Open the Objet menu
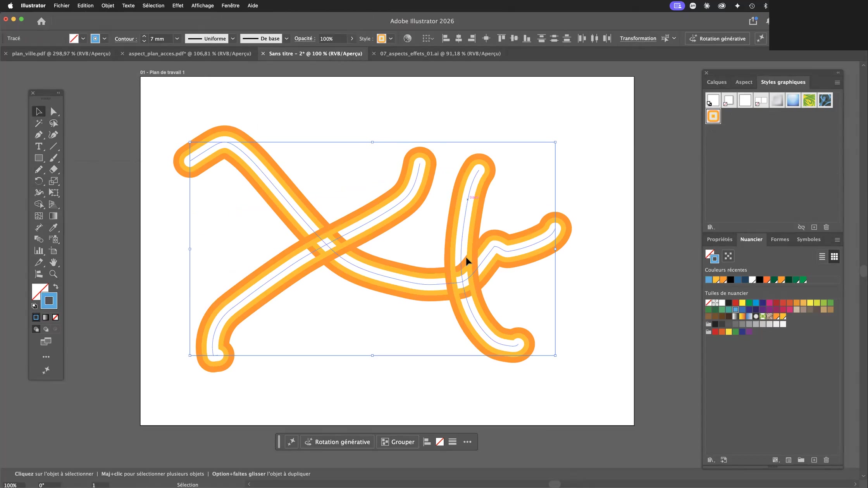The height and width of the screenshot is (488, 868). tap(108, 5)
